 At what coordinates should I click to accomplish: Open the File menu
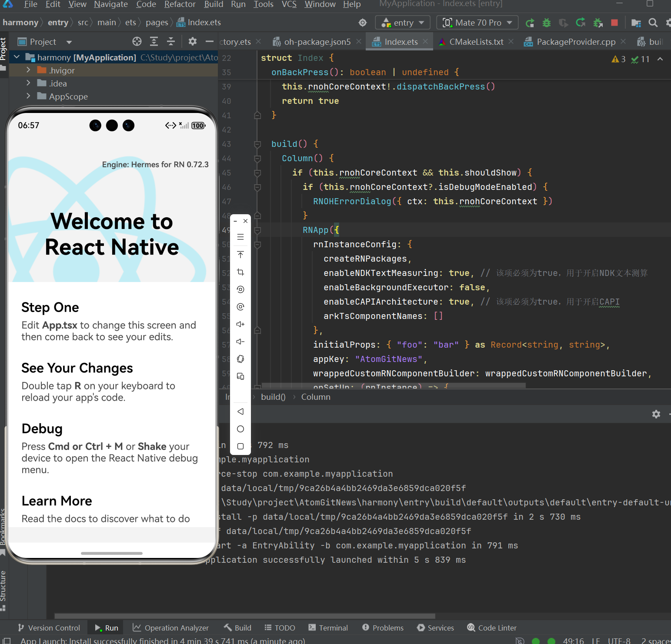(x=30, y=4)
